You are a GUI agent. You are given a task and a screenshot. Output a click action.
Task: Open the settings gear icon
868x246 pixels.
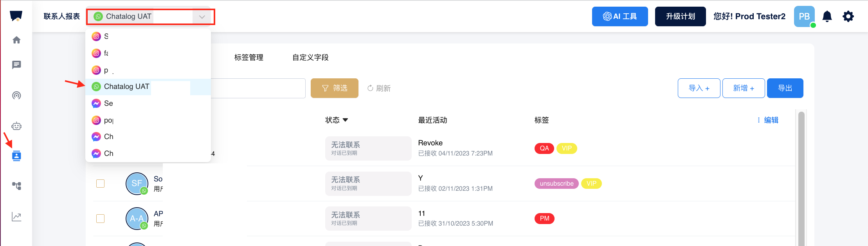(848, 16)
